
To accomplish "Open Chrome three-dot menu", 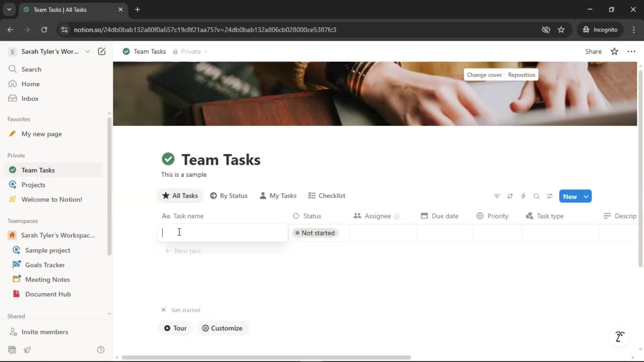I will 634,29.
